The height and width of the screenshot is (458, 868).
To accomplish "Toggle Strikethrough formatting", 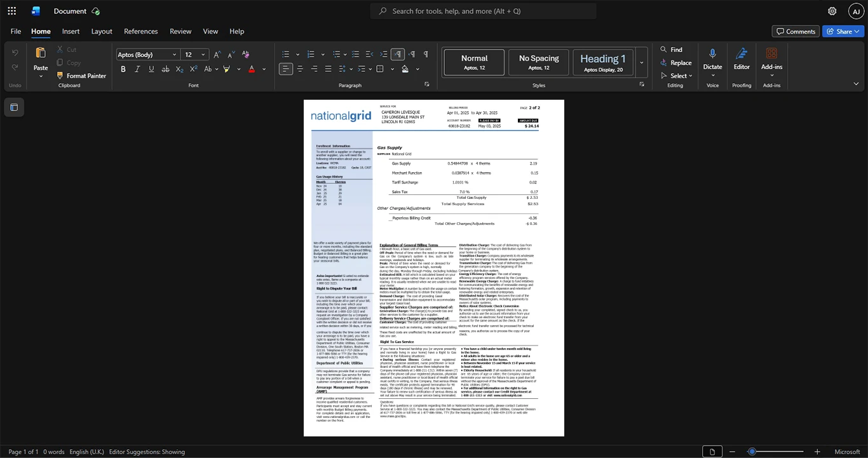I will pos(165,69).
